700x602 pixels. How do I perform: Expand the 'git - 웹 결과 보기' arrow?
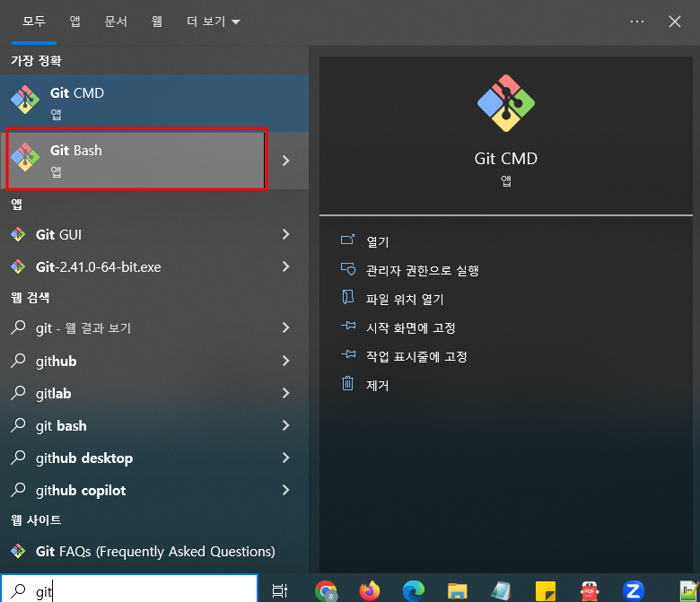[286, 328]
